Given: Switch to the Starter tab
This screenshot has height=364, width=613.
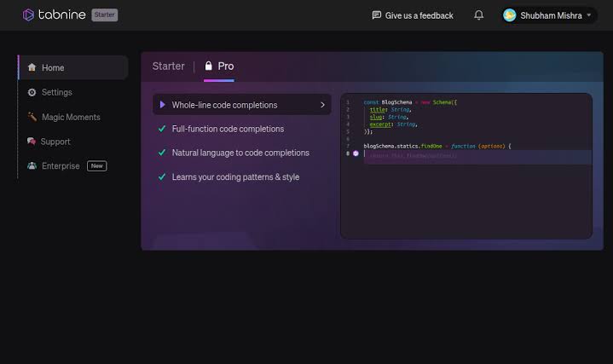Looking at the screenshot, I should (168, 66).
